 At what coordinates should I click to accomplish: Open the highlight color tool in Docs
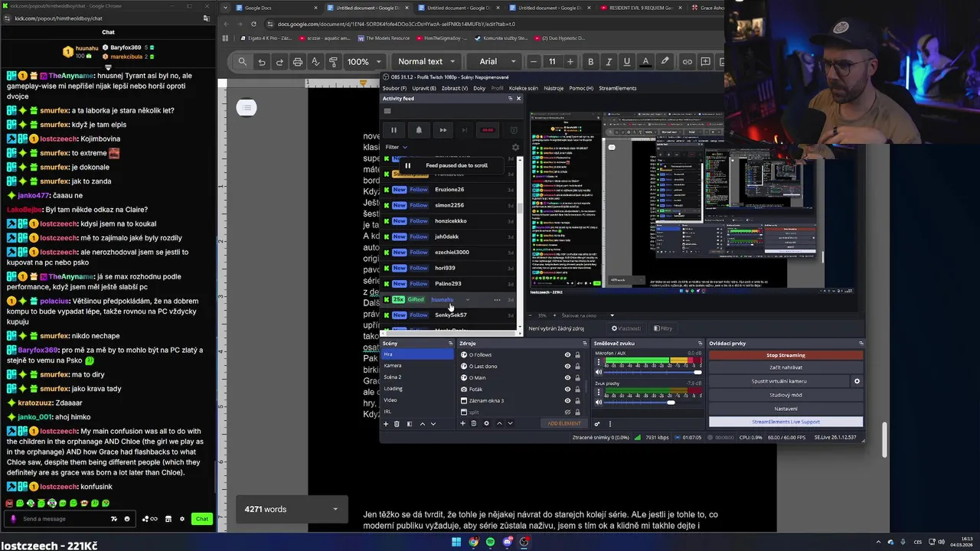pyautogui.click(x=665, y=61)
